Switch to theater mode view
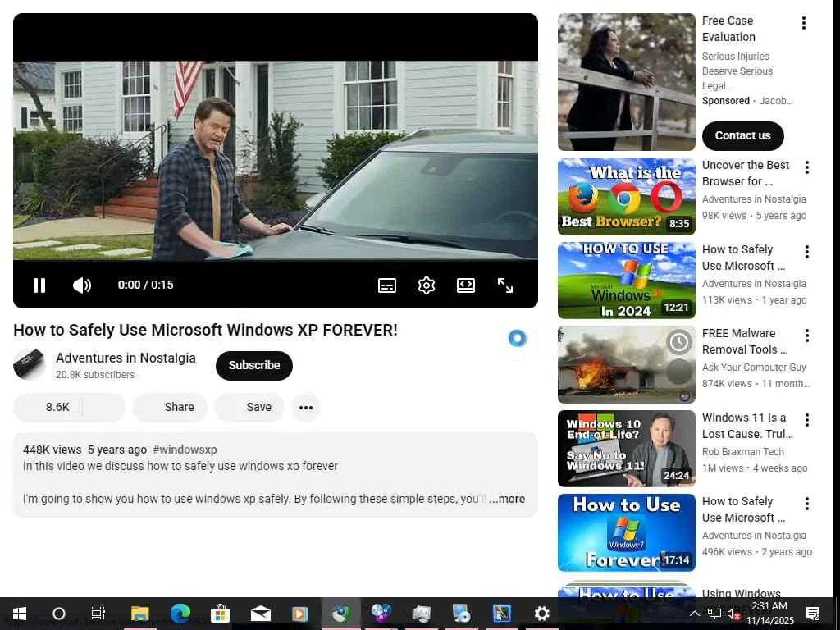Viewport: 840px width, 630px height. click(x=466, y=285)
